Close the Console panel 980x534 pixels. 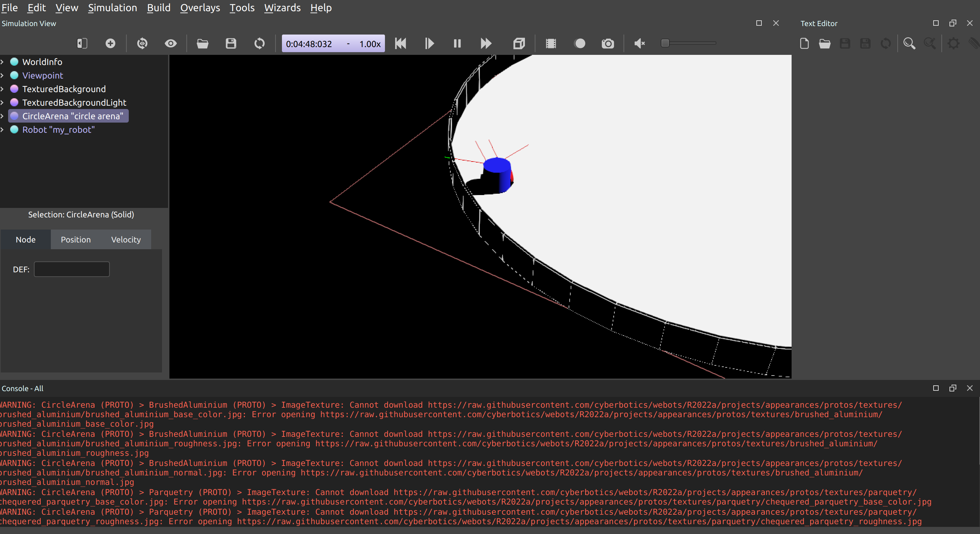tap(970, 388)
